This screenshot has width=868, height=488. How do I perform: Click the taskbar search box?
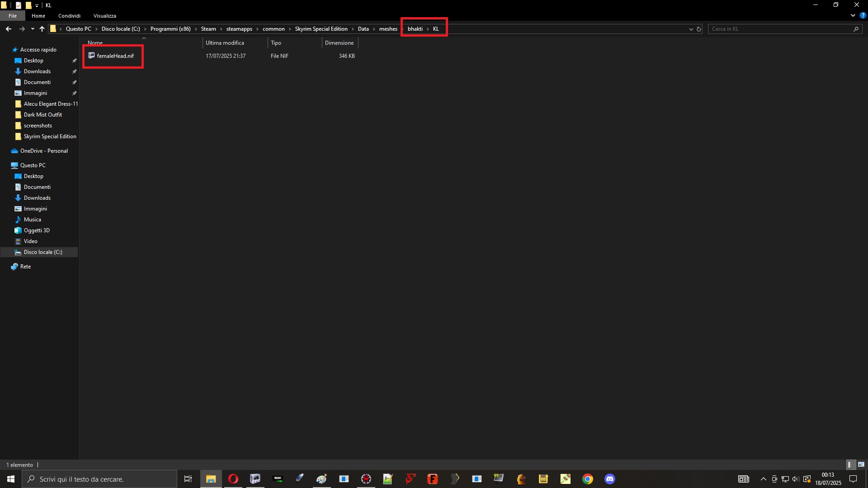point(99,479)
